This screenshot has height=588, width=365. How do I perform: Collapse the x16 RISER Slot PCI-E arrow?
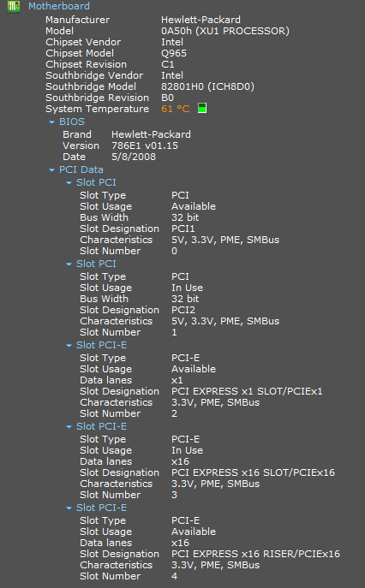point(69,508)
